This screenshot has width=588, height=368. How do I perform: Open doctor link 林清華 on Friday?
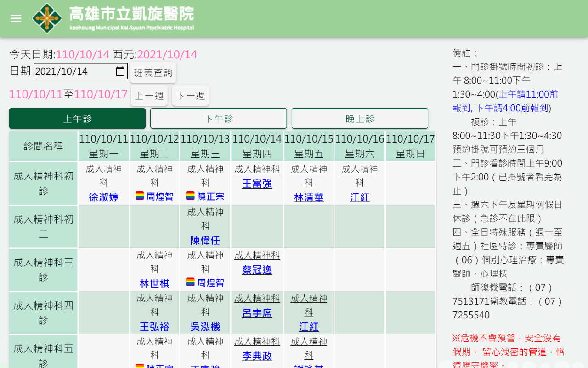pos(309,198)
